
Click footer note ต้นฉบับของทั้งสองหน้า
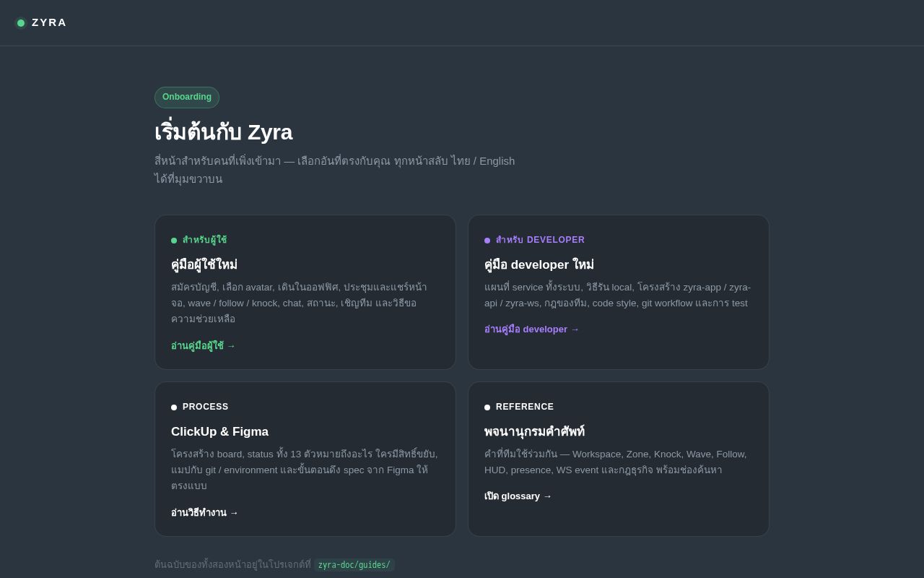coord(232,565)
